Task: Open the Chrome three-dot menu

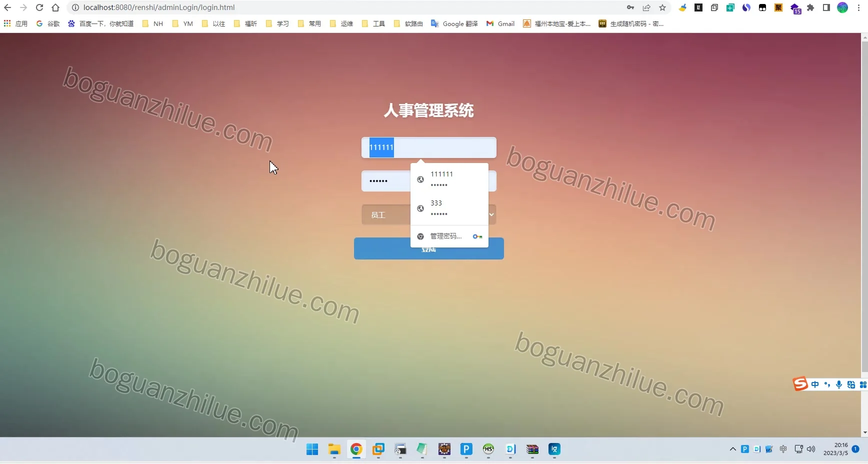Action: pyautogui.click(x=858, y=7)
